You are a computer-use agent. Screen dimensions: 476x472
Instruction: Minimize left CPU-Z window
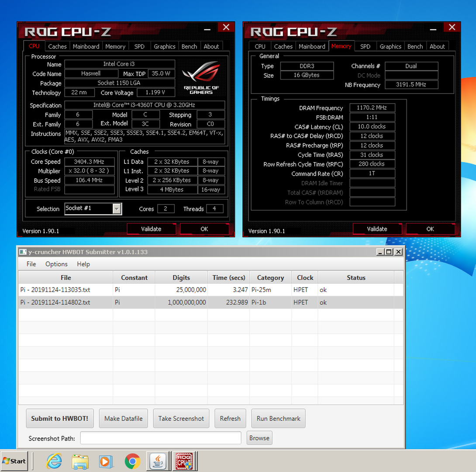(207, 29)
